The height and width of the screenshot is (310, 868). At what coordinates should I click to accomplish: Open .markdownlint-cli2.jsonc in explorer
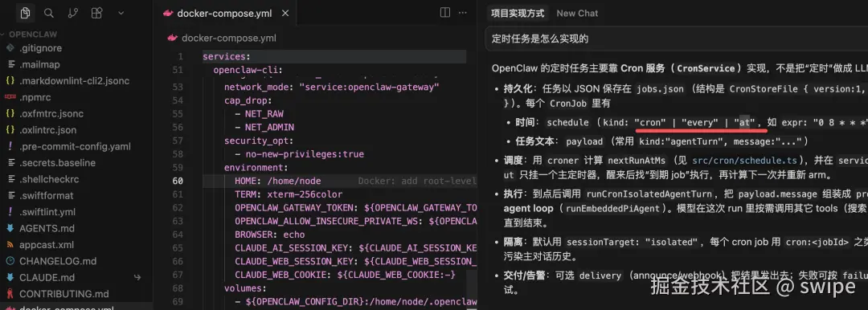pyautogui.click(x=74, y=81)
